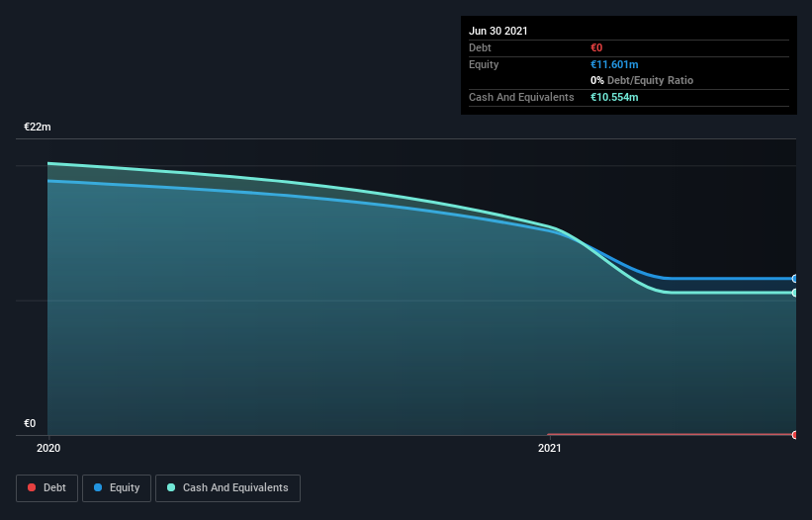This screenshot has height=520, width=812.
Task: Click the blue Equity endpoint marker
Action: 795,279
